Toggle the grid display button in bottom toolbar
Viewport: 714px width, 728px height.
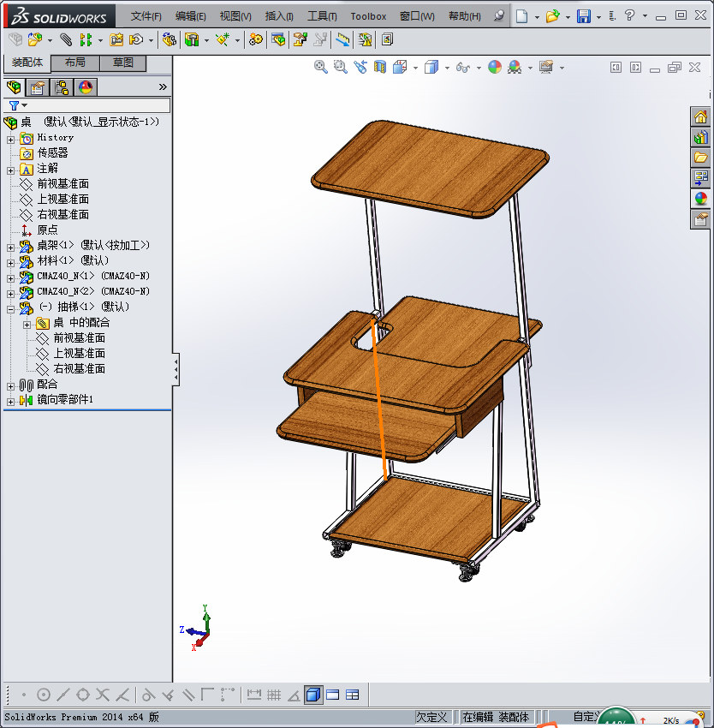pos(274,695)
